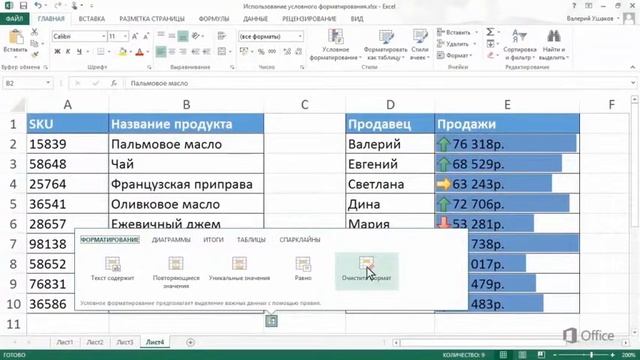Click the Fill down icon in editing group
Screen dimensions: 640x360
pos(490,43)
